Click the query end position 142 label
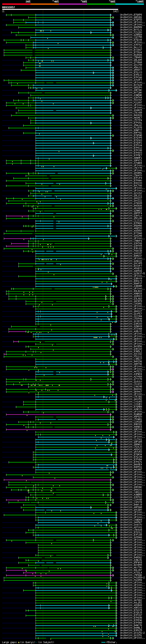This screenshot has height=644, width=146. pyautogui.click(x=115, y=11)
